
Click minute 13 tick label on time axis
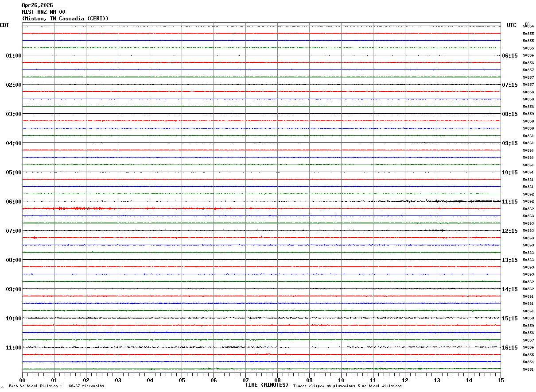point(437,380)
